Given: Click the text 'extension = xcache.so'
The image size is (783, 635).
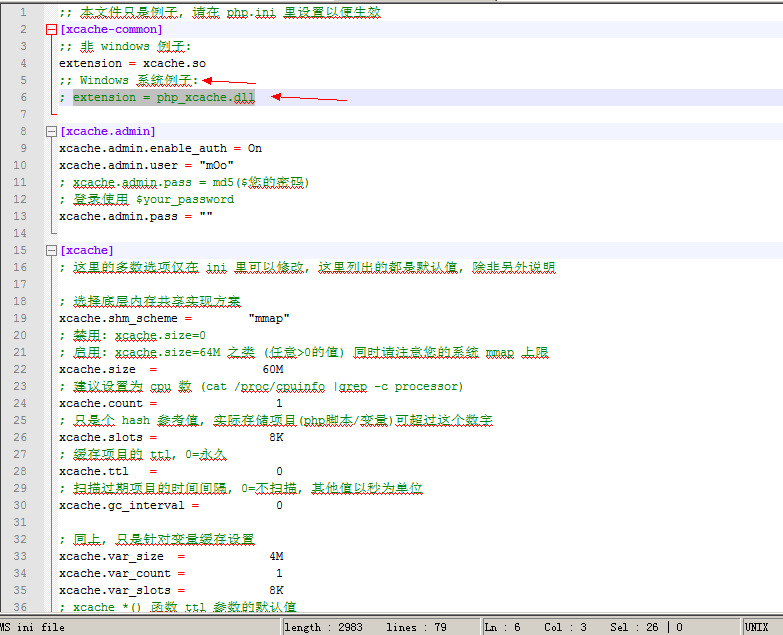Looking at the screenshot, I should (132, 63).
